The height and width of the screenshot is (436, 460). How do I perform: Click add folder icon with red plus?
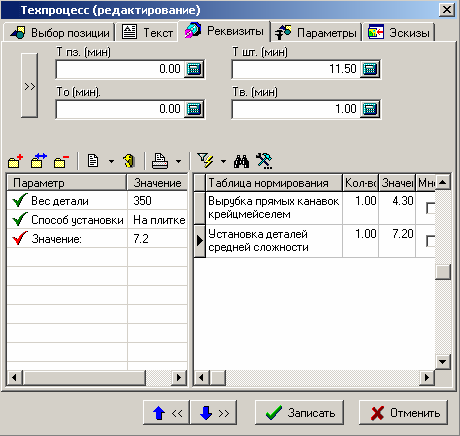[x=15, y=161]
